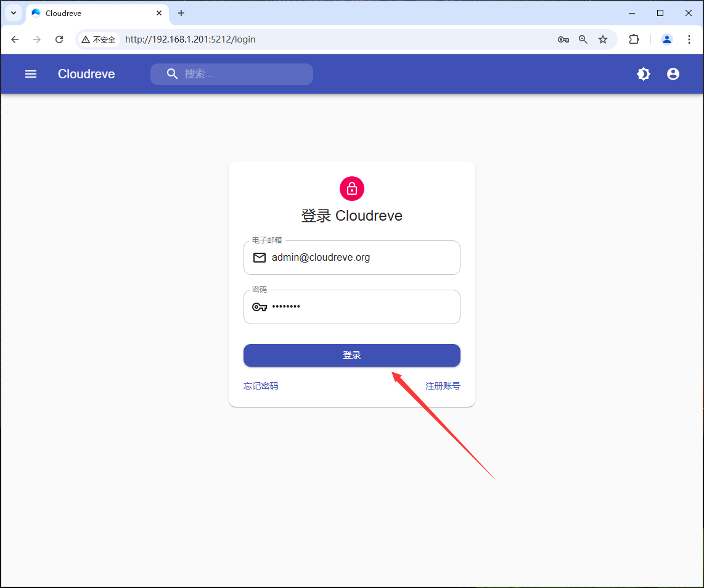Open a new tab with the plus button
This screenshot has width=704, height=588.
pyautogui.click(x=181, y=12)
